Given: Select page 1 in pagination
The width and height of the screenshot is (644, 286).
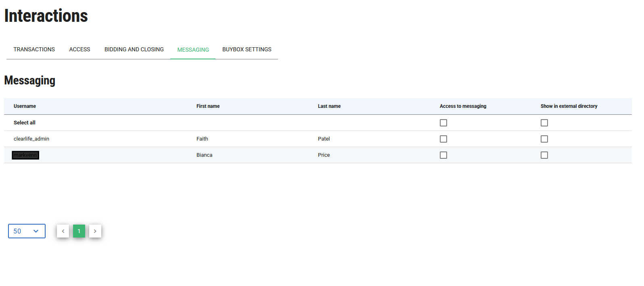Looking at the screenshot, I should point(79,231).
